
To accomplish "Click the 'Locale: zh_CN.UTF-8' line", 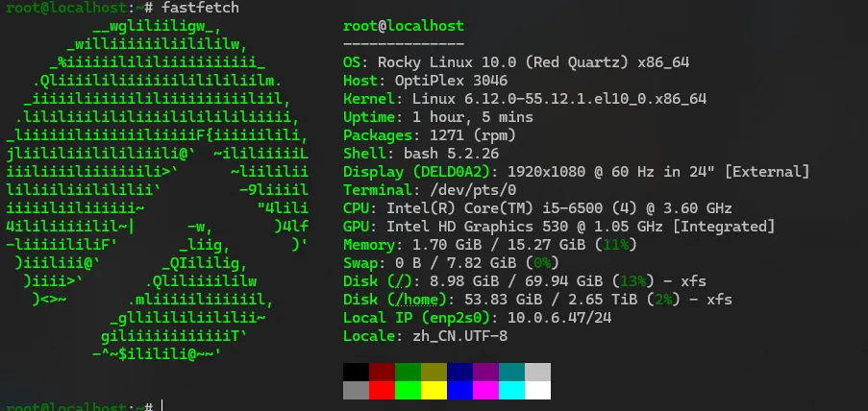I will click(x=425, y=336).
